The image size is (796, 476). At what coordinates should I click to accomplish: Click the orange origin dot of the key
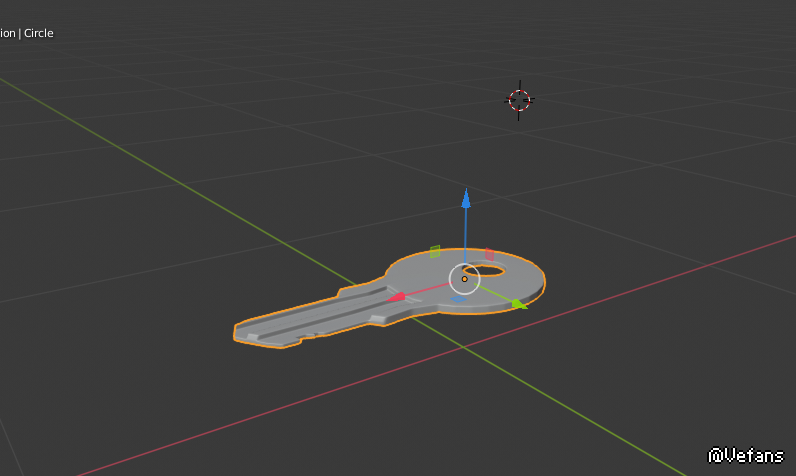[465, 279]
